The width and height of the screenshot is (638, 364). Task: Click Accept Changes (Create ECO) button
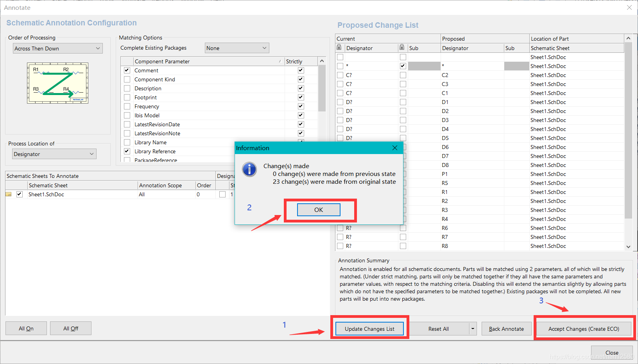(584, 329)
